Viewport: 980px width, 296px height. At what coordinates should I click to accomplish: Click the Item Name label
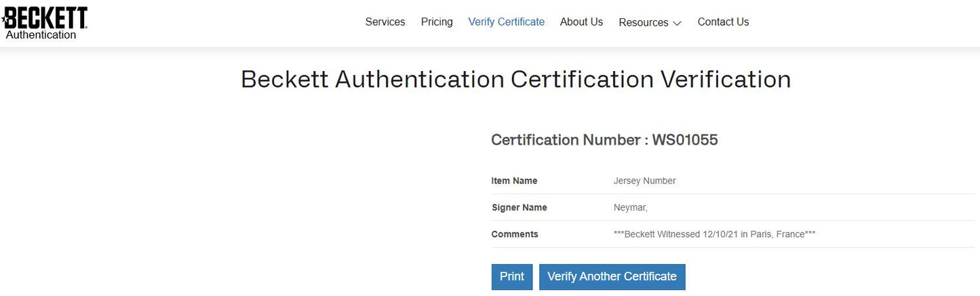[514, 181]
